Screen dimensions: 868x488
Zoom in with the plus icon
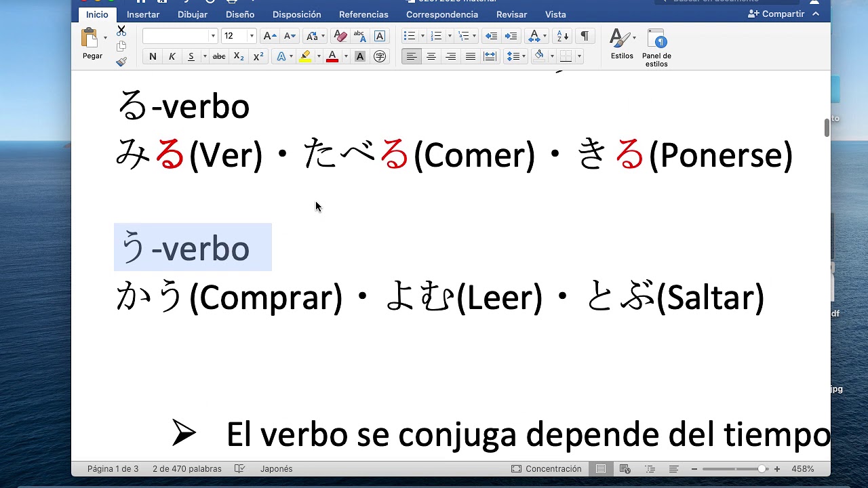[777, 469]
